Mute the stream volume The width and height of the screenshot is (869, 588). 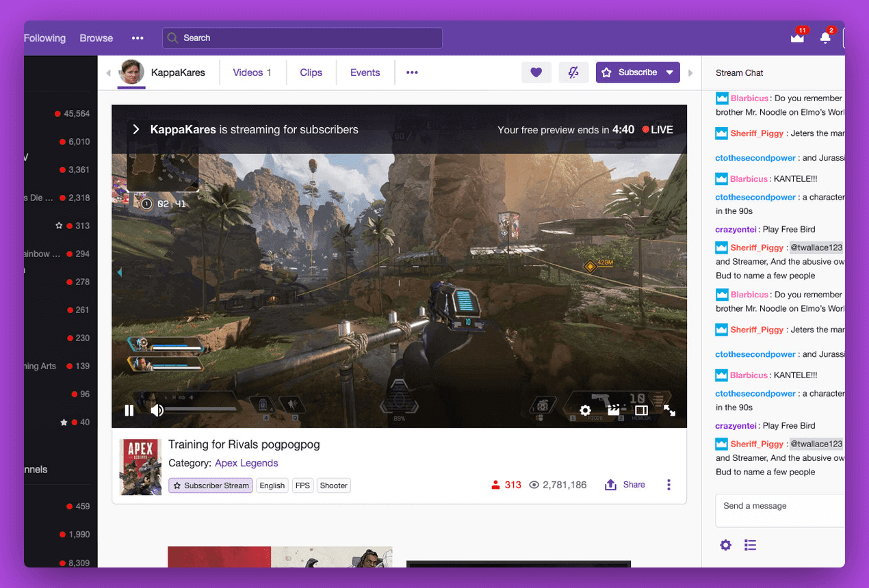point(157,410)
